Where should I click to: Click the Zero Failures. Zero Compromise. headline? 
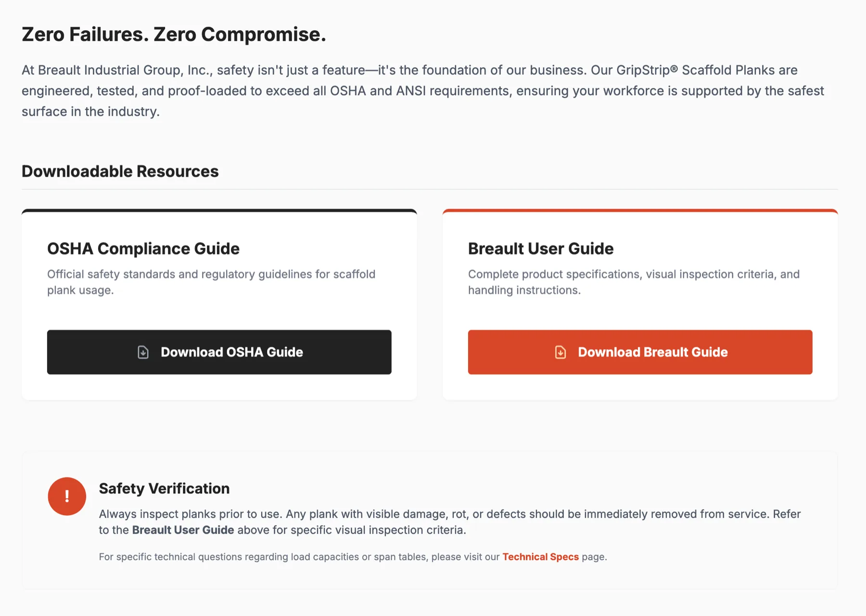click(174, 34)
